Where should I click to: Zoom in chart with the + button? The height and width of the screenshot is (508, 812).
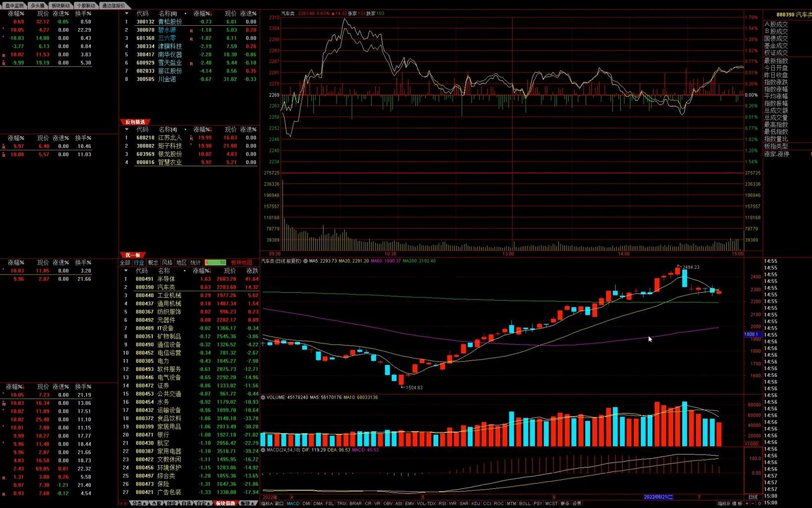[747, 504]
